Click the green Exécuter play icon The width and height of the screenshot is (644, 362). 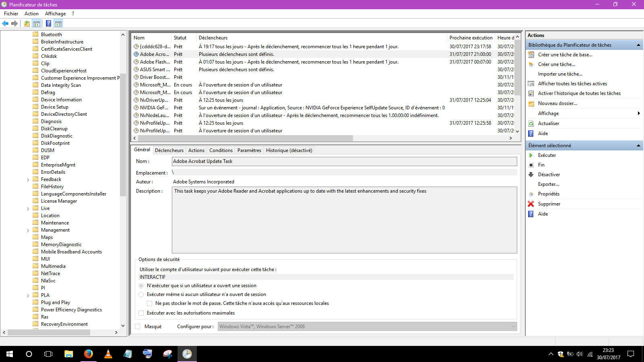[531, 155]
